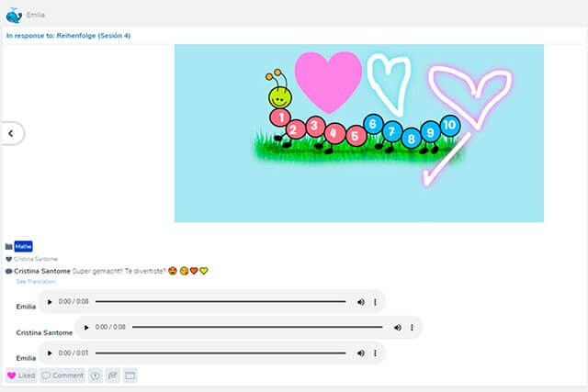The image size is (588, 392).
Task: Click the Seesaw whale logo icon
Action: (x=14, y=15)
